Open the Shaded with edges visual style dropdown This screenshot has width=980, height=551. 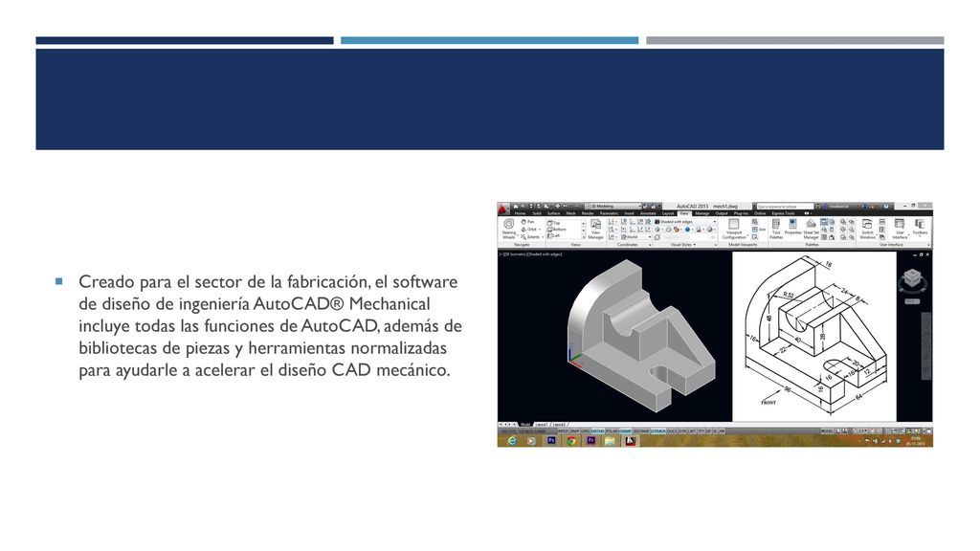[684, 222]
